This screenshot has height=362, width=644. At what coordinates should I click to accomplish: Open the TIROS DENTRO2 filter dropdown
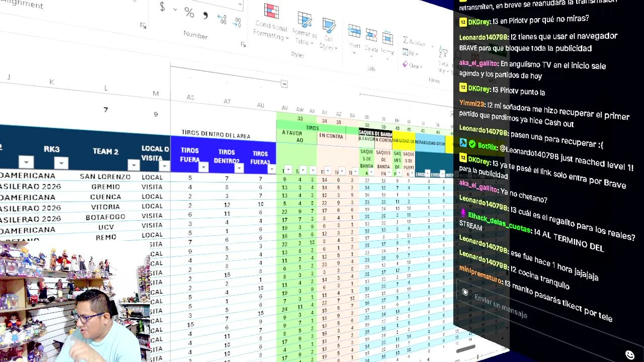pyautogui.click(x=239, y=167)
